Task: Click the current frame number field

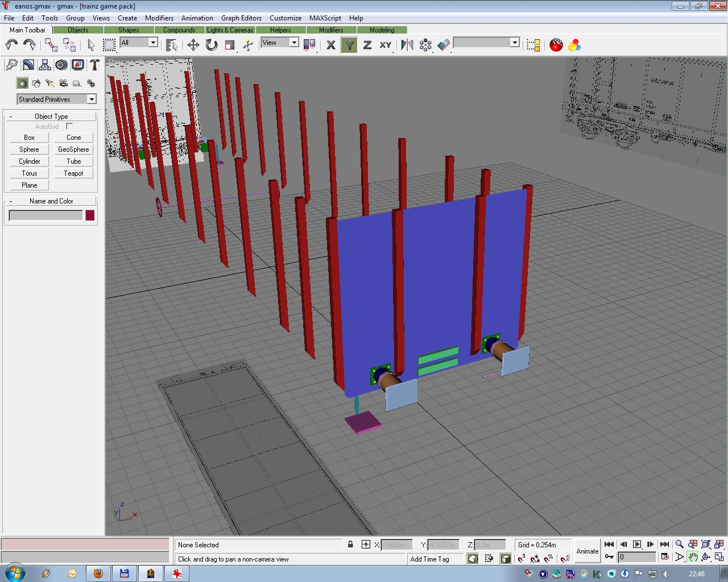Action: pyautogui.click(x=637, y=557)
